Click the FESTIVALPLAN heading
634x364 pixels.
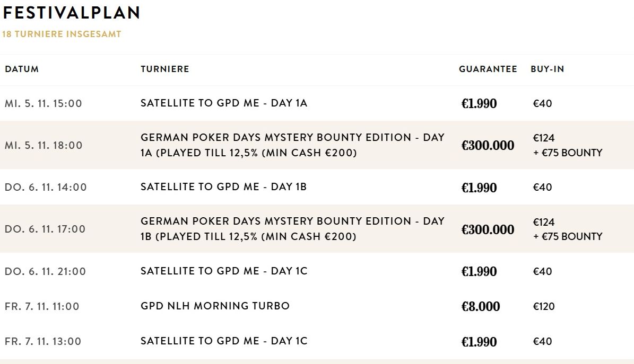pyautogui.click(x=71, y=13)
